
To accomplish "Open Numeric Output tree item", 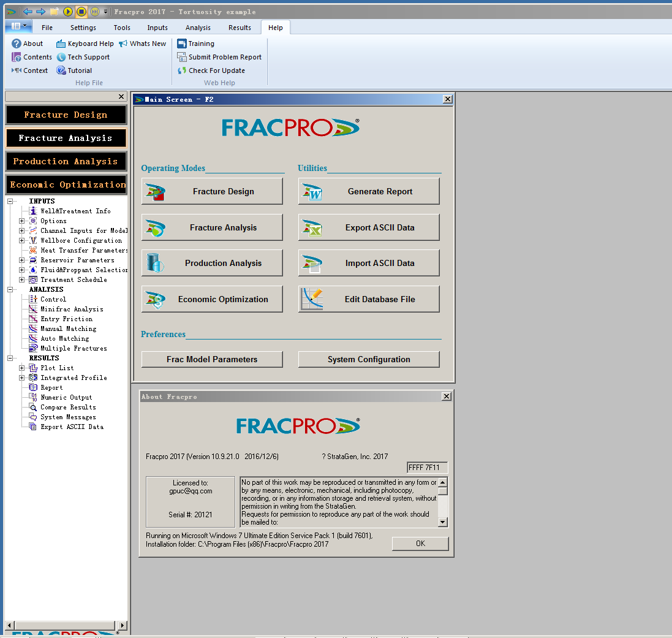I will (x=61, y=398).
